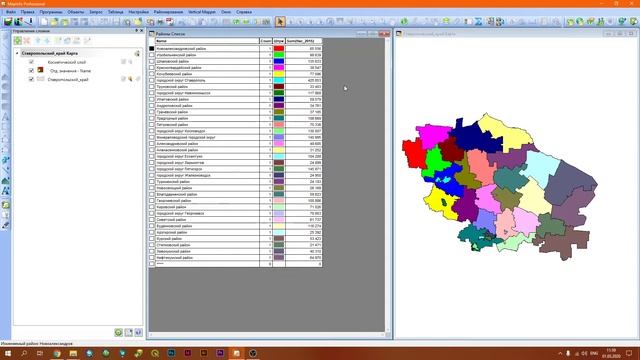Click the green add-layer icon in layer panel
Viewport: 640px width, 360px height.
pyautogui.click(x=18, y=40)
